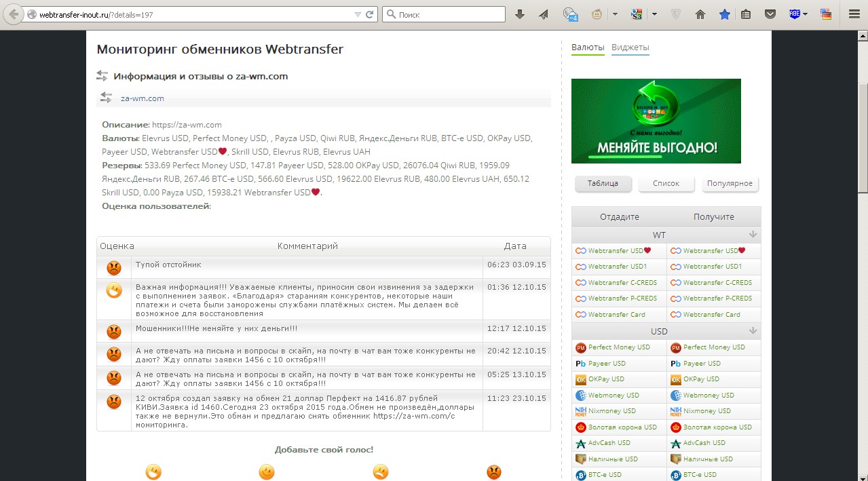Open the browser hamburger menu

(x=854, y=14)
